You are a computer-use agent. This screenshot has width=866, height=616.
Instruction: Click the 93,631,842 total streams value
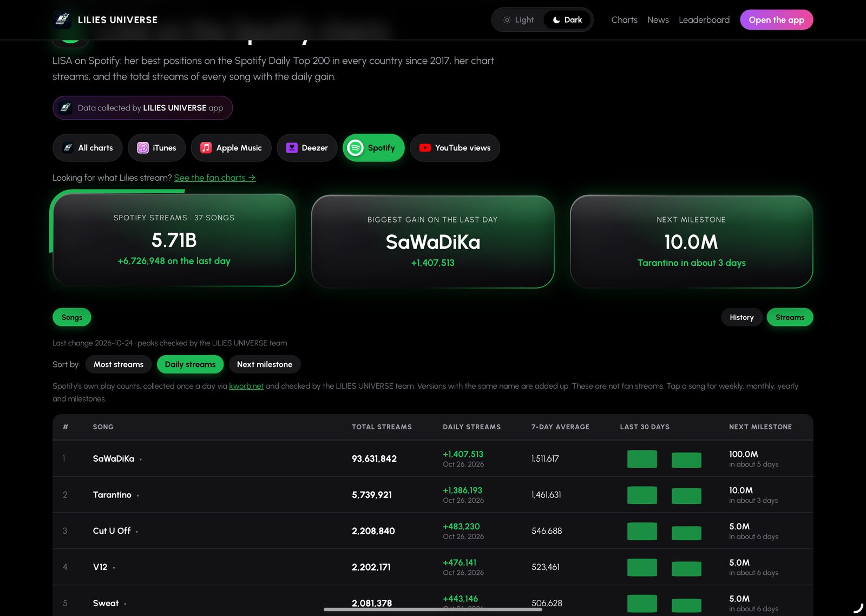(374, 459)
